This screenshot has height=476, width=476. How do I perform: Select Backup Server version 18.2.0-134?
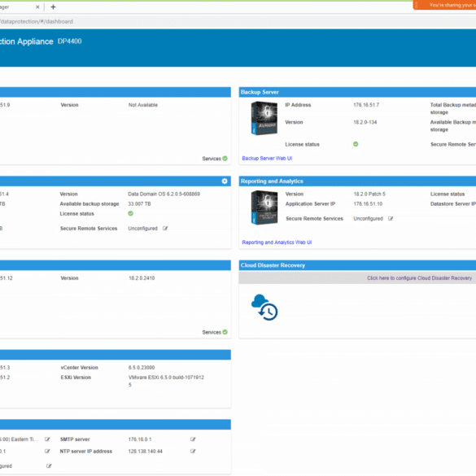(x=365, y=122)
